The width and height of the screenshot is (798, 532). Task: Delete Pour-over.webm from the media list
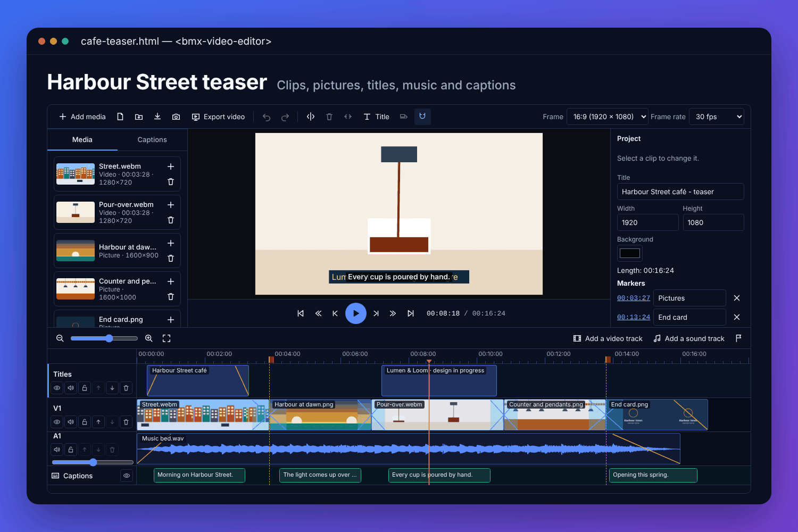(171, 220)
